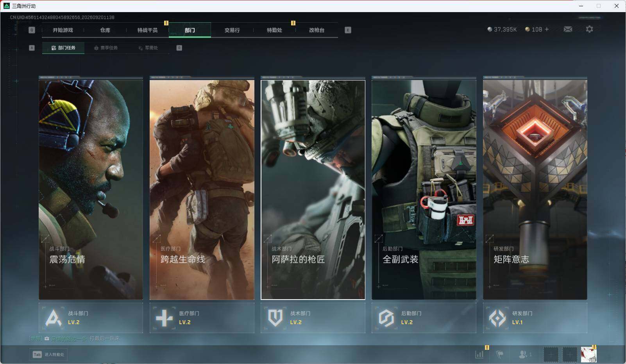Open the statistics bar-chart icon
This screenshot has width=626, height=364.
[479, 354]
